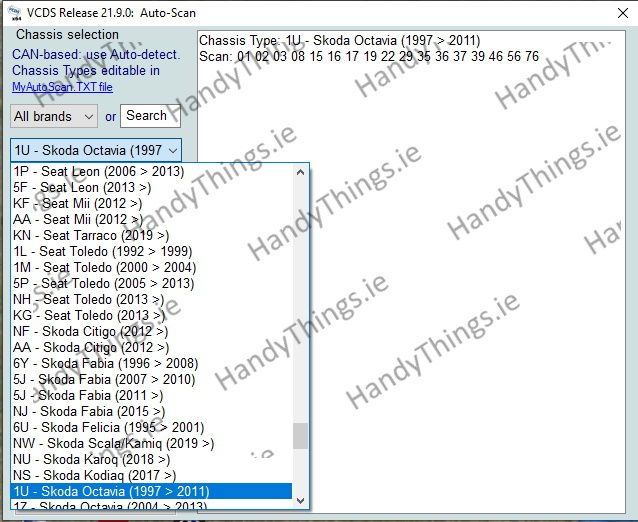Select 1P - Seat Leon (2006 > 2013)

(151, 171)
